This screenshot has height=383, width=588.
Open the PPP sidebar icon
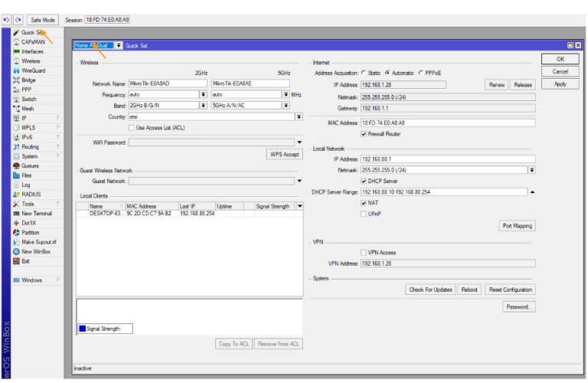coord(16,90)
